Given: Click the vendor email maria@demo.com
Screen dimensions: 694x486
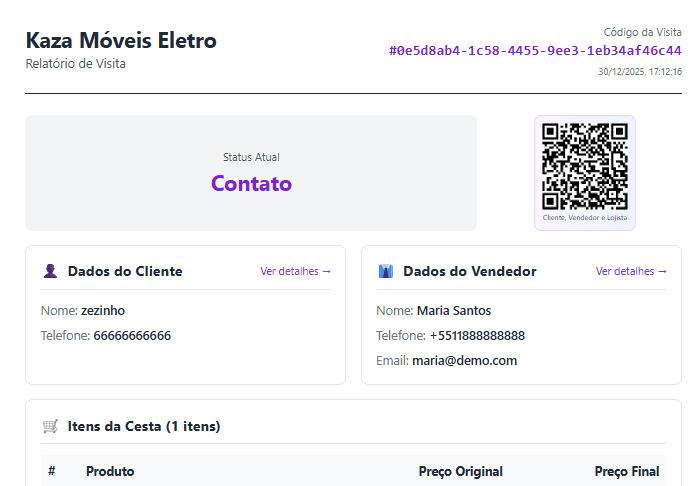Looking at the screenshot, I should (464, 360).
